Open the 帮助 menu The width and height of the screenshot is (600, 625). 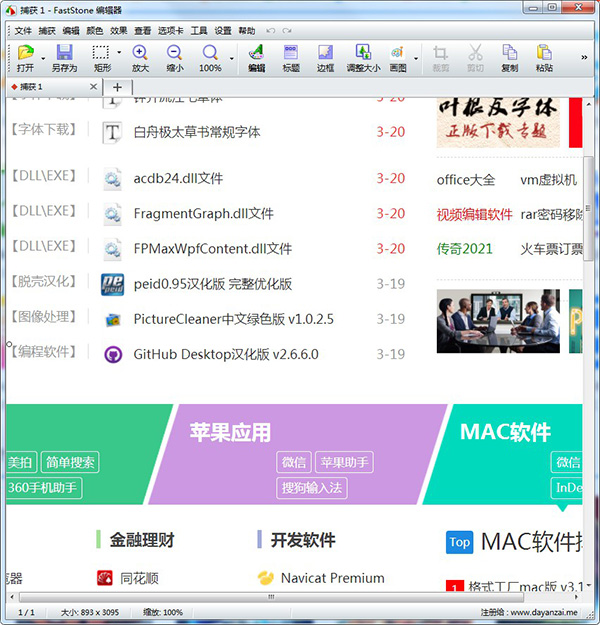[246, 31]
